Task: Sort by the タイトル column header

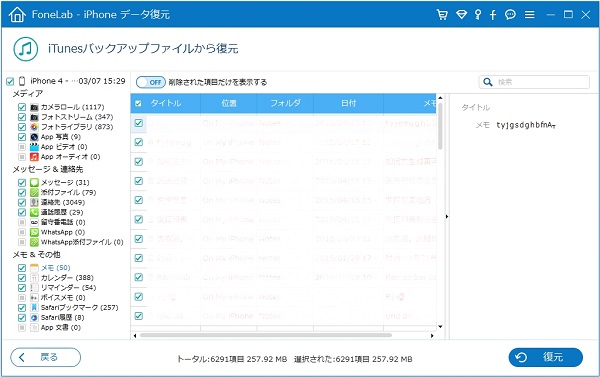Action: click(x=166, y=103)
